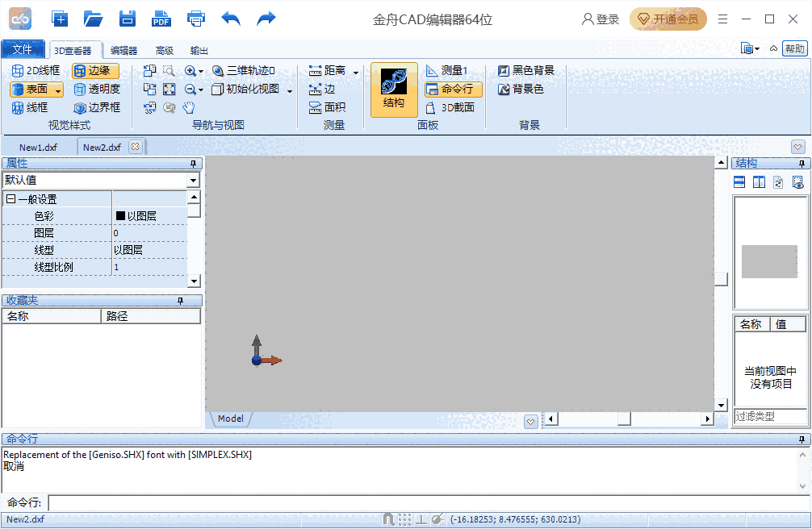The height and width of the screenshot is (529, 812).
Task: Toggle the 测量1 measurement panel
Action: coord(446,70)
